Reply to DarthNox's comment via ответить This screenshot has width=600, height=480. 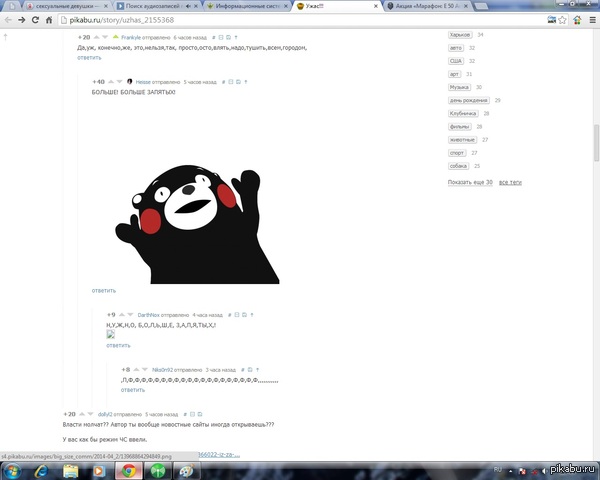click(x=118, y=345)
